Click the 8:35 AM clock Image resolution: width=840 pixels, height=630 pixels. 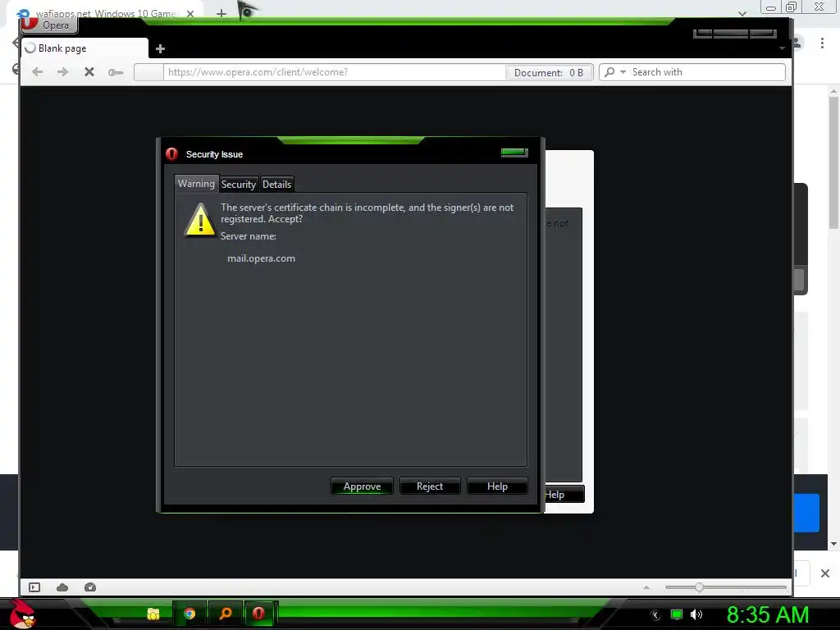pos(768,614)
